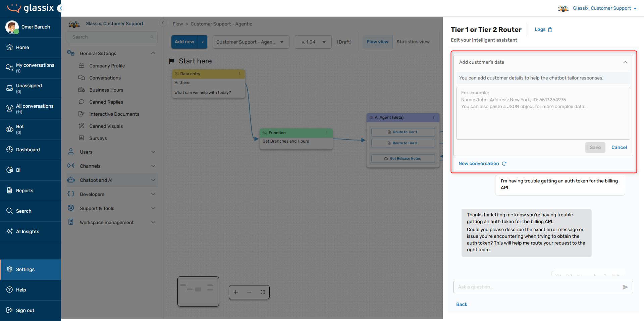644x321 pixels.
Task: Click the Route to Tier 2 tool
Action: tap(403, 143)
